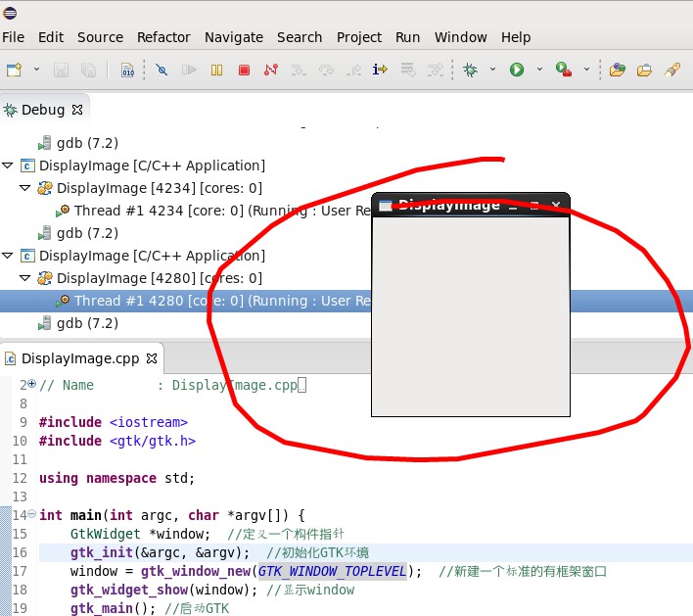This screenshot has width=693, height=616.
Task: Open the Refactor menu
Action: (x=163, y=37)
